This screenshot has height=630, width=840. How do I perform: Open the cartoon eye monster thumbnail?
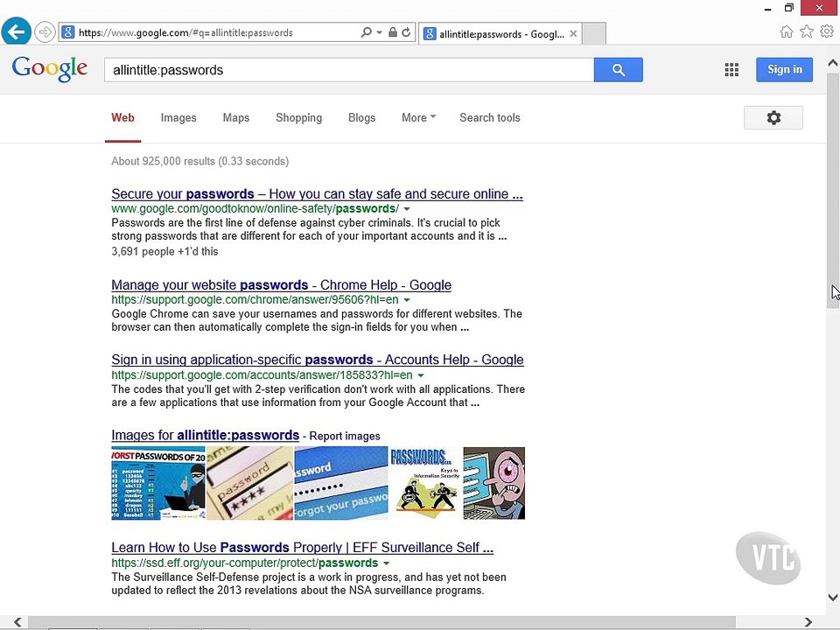493,483
